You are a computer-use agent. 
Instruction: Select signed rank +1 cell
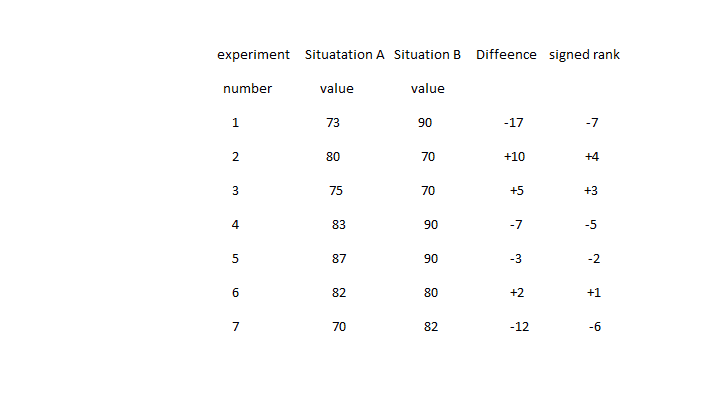(594, 293)
